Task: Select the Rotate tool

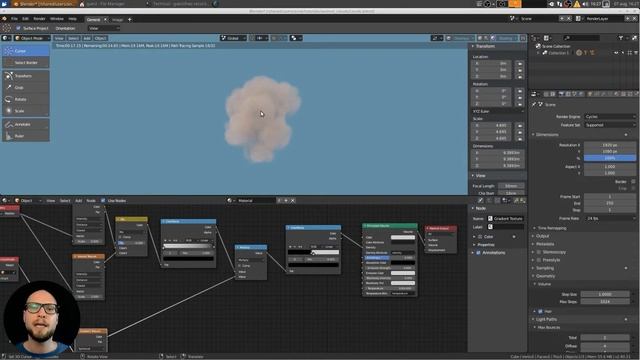Action: coord(26,99)
